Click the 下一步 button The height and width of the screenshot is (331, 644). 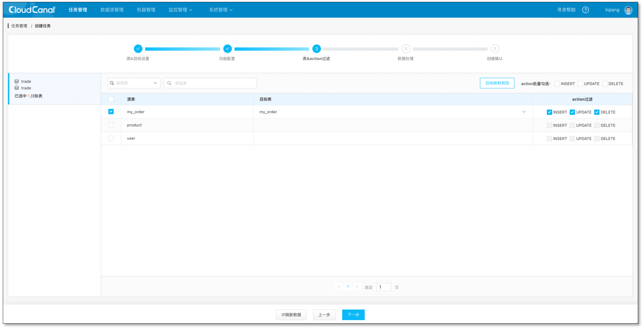click(353, 315)
